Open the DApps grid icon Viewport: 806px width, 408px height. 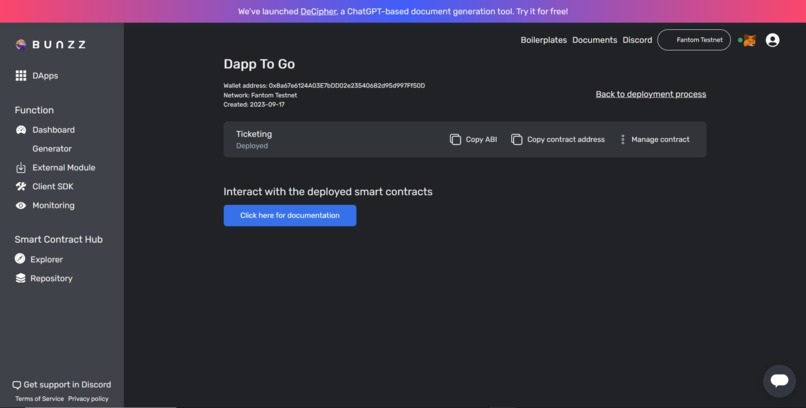pyautogui.click(x=21, y=76)
